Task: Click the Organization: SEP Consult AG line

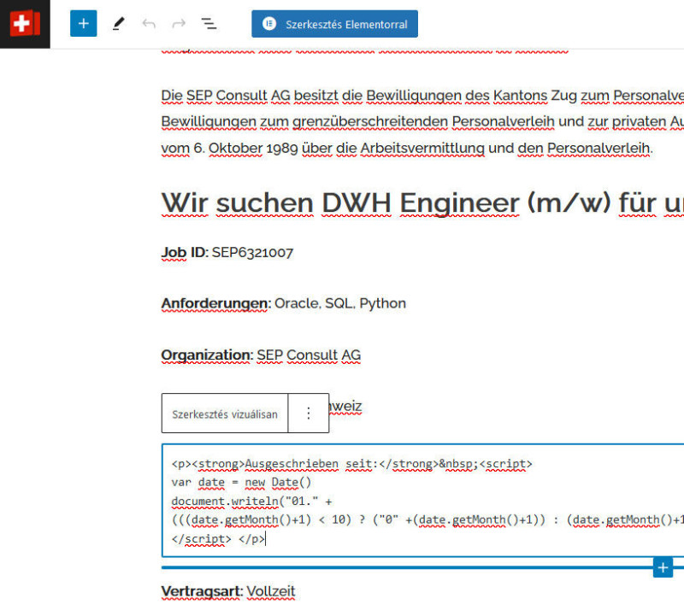Action: point(261,355)
